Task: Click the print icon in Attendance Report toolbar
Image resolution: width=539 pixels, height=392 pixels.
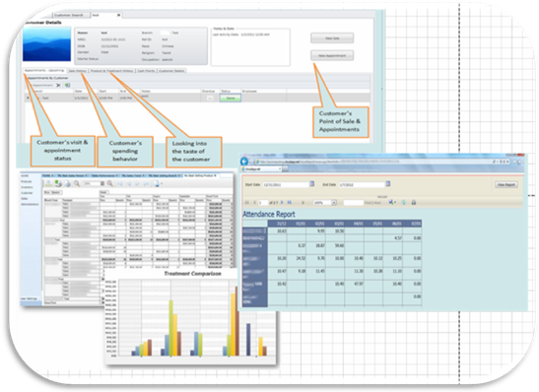Action: tap(414, 202)
